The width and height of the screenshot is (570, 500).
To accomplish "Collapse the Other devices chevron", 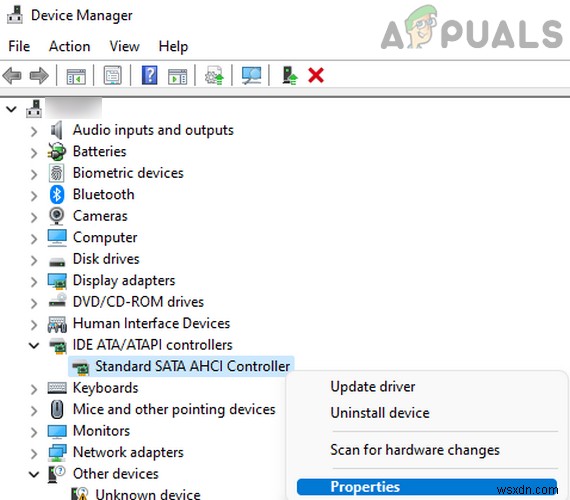I will (34, 474).
